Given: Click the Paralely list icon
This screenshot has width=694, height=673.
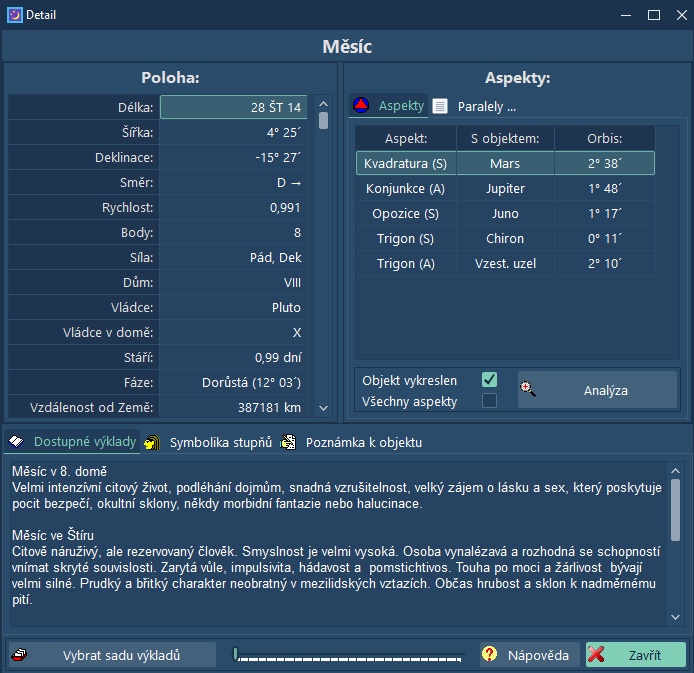Looking at the screenshot, I should click(440, 106).
